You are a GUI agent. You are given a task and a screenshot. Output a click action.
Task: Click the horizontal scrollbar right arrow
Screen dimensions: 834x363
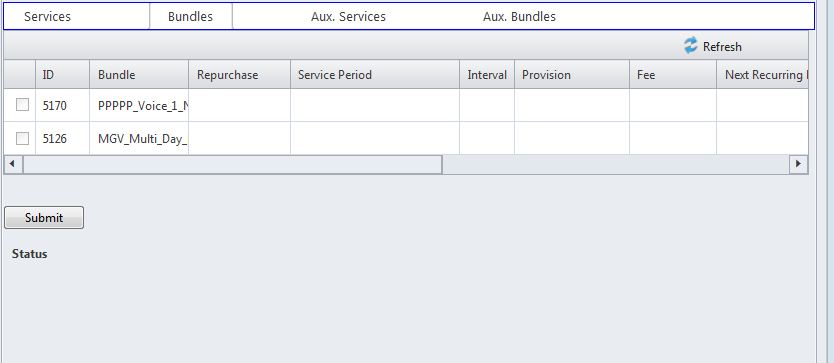coord(798,164)
